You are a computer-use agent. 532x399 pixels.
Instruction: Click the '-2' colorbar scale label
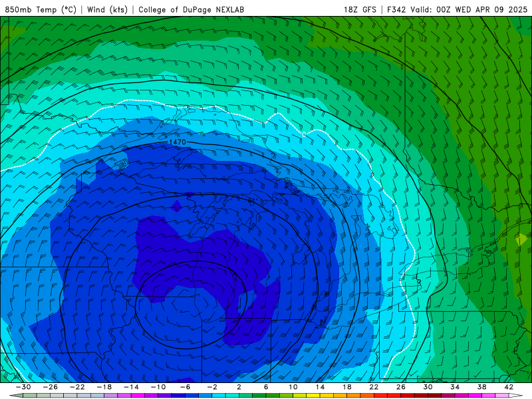(x=212, y=387)
